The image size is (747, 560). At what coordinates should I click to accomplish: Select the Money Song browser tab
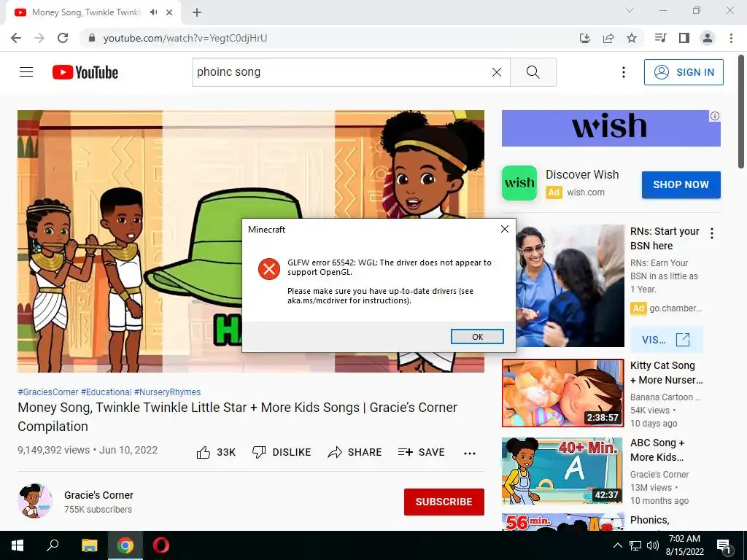(93, 12)
